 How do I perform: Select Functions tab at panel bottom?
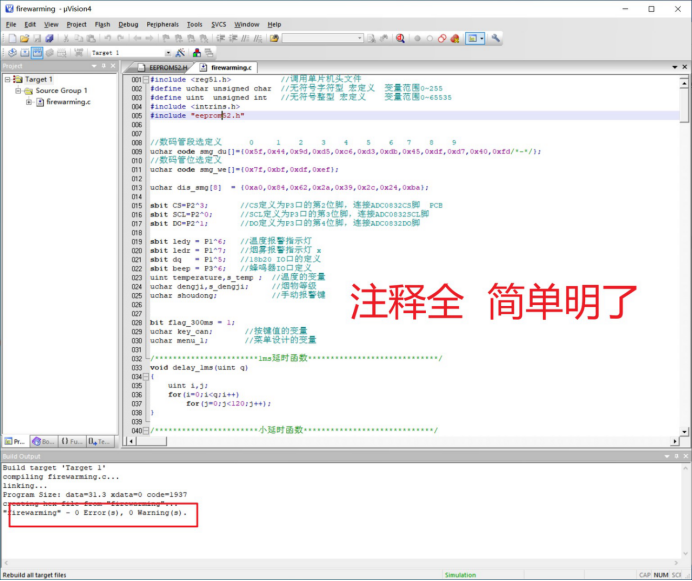(71, 441)
